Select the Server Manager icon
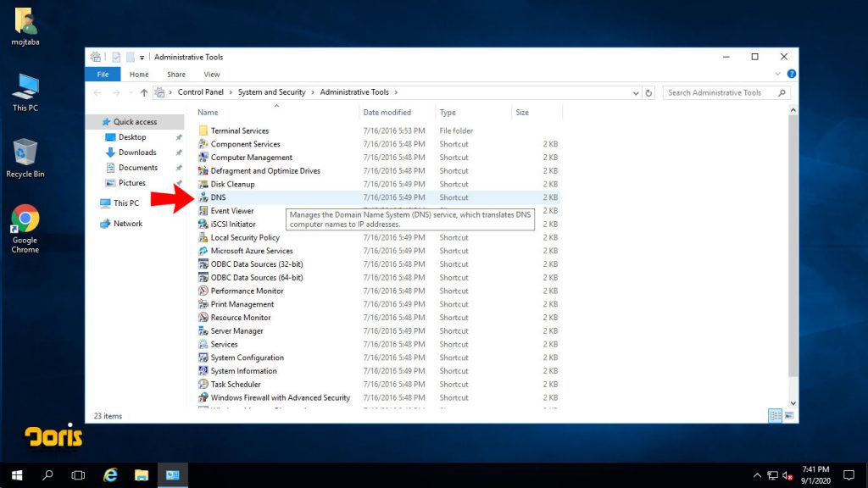This screenshot has width=868, height=488. point(203,331)
